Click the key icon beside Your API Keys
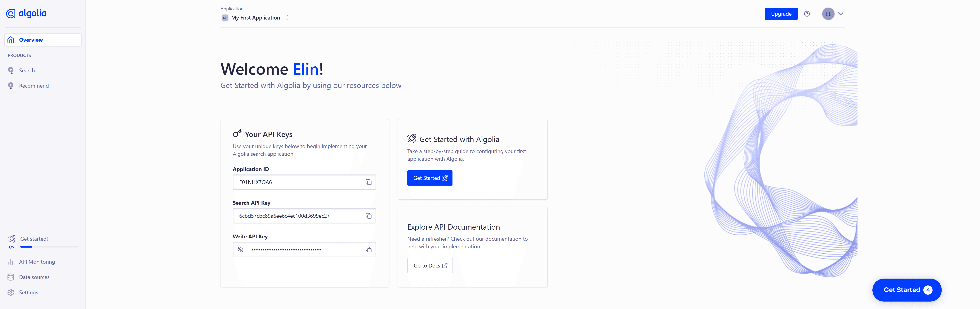The width and height of the screenshot is (980, 309). pos(237,133)
